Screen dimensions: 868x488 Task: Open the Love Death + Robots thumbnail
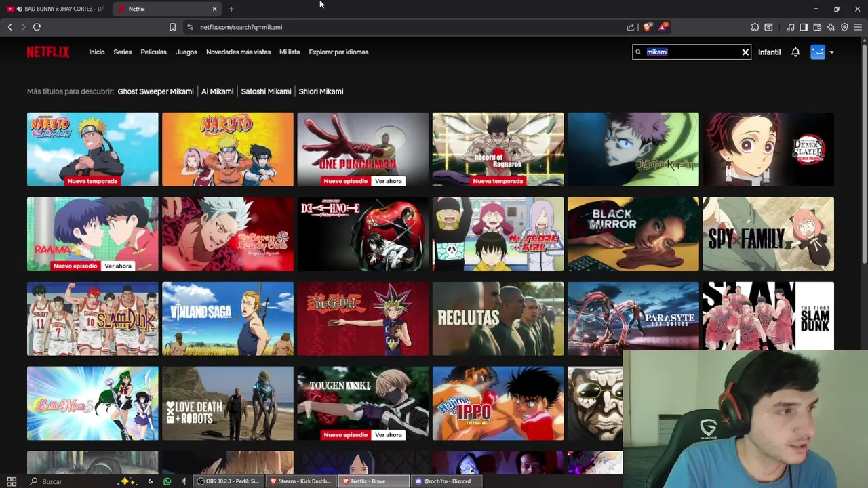[228, 403]
